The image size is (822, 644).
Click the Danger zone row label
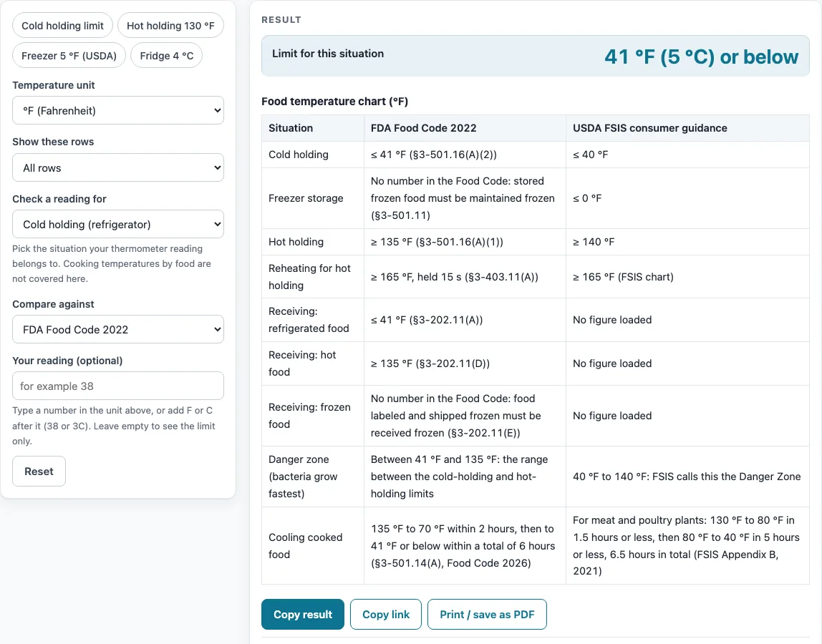coord(313,477)
